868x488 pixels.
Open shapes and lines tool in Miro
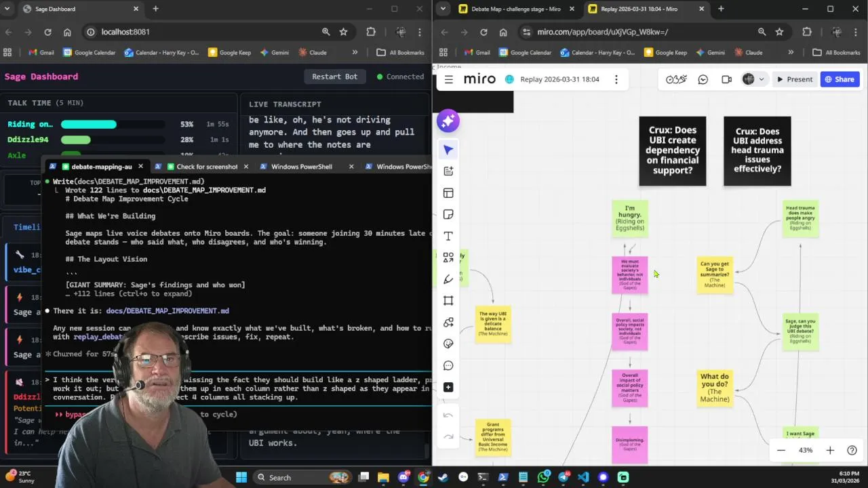(448, 258)
